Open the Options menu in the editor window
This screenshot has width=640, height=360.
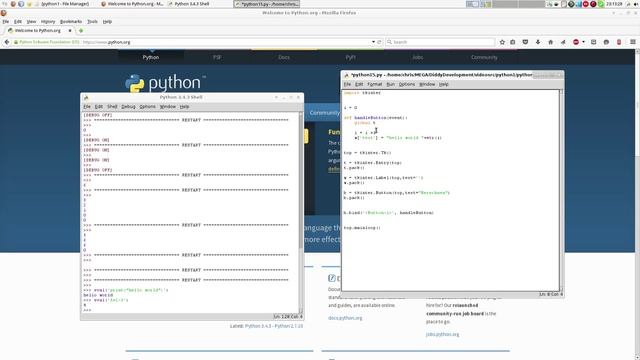[x=407, y=84]
